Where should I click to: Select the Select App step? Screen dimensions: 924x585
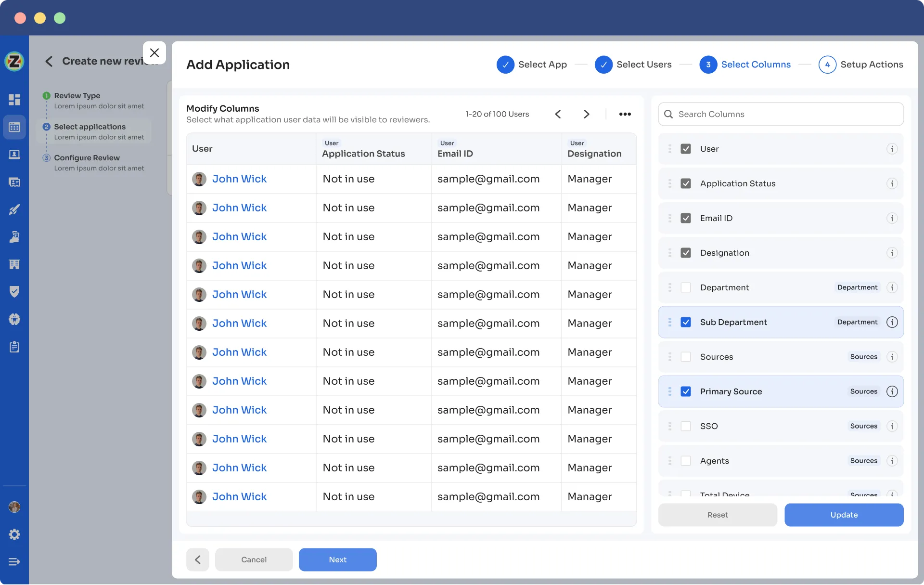pyautogui.click(x=532, y=65)
